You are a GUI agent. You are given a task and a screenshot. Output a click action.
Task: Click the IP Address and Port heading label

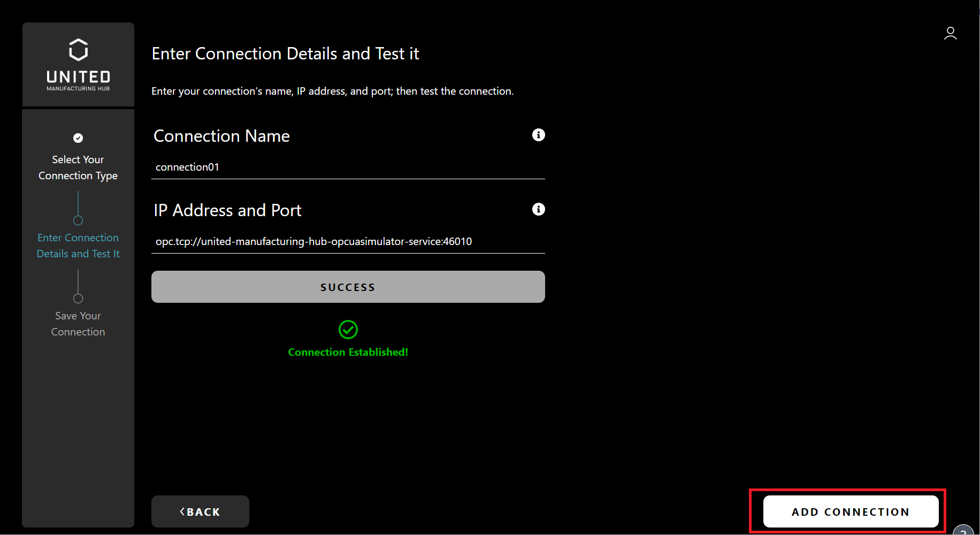[x=227, y=210]
